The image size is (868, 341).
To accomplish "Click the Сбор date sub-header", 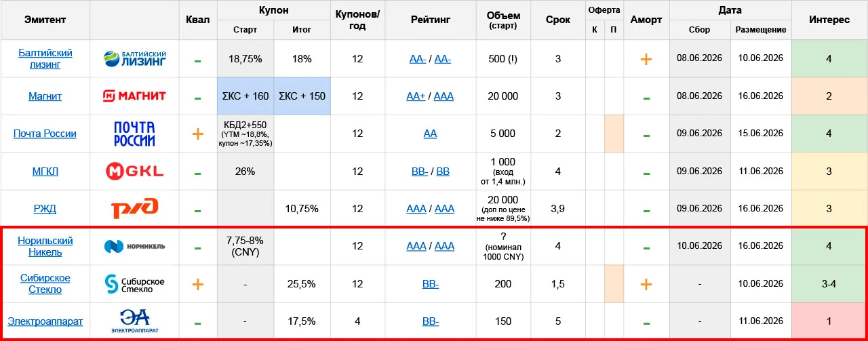I will point(699,30).
